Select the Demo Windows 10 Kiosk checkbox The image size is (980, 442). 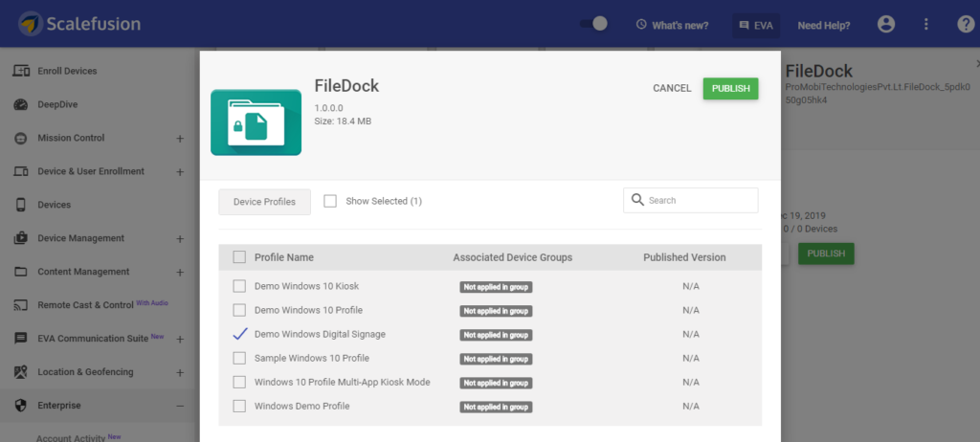[239, 286]
